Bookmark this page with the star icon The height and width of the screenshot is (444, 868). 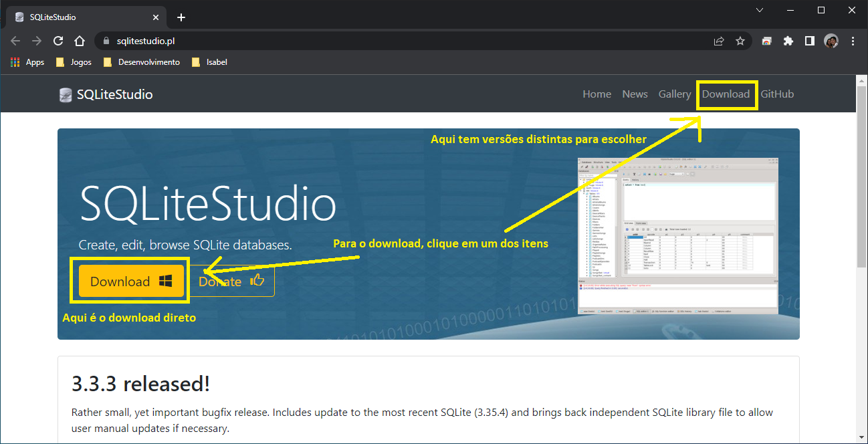click(x=740, y=41)
